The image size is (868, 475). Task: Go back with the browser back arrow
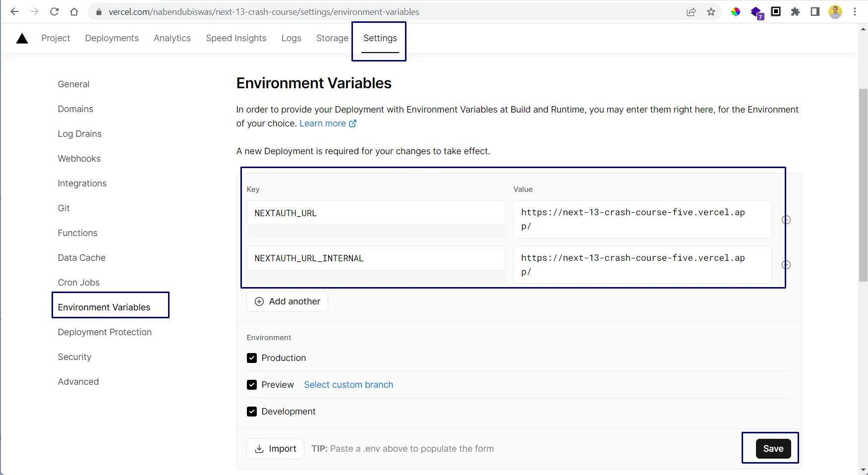(14, 12)
